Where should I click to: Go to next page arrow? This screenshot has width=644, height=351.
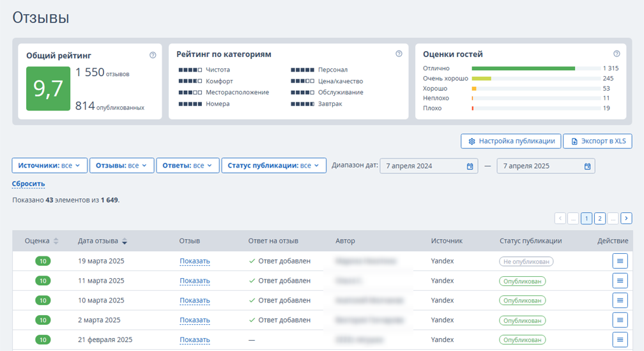[626, 218]
